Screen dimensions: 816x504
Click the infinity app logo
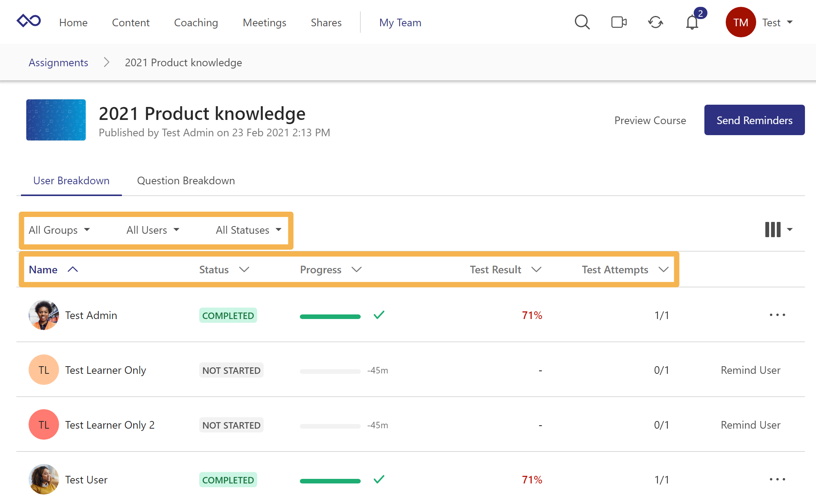29,21
